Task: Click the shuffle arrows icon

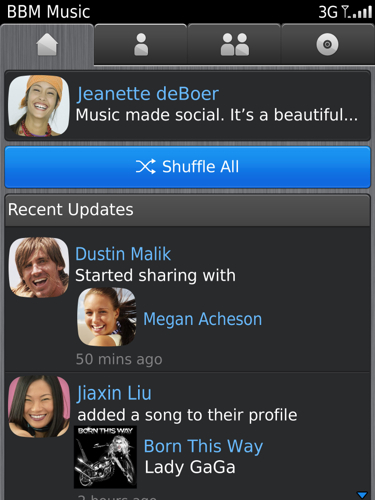Action: click(x=145, y=166)
